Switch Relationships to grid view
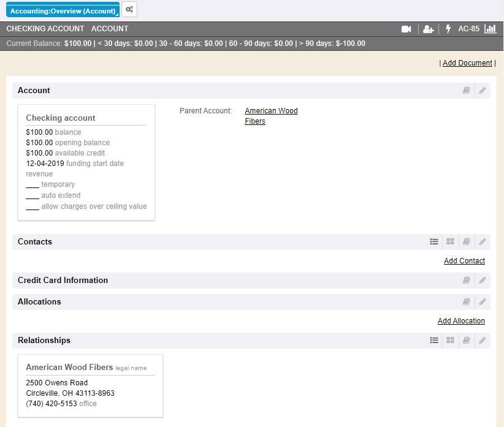The height and width of the screenshot is (427, 504). pos(450,341)
